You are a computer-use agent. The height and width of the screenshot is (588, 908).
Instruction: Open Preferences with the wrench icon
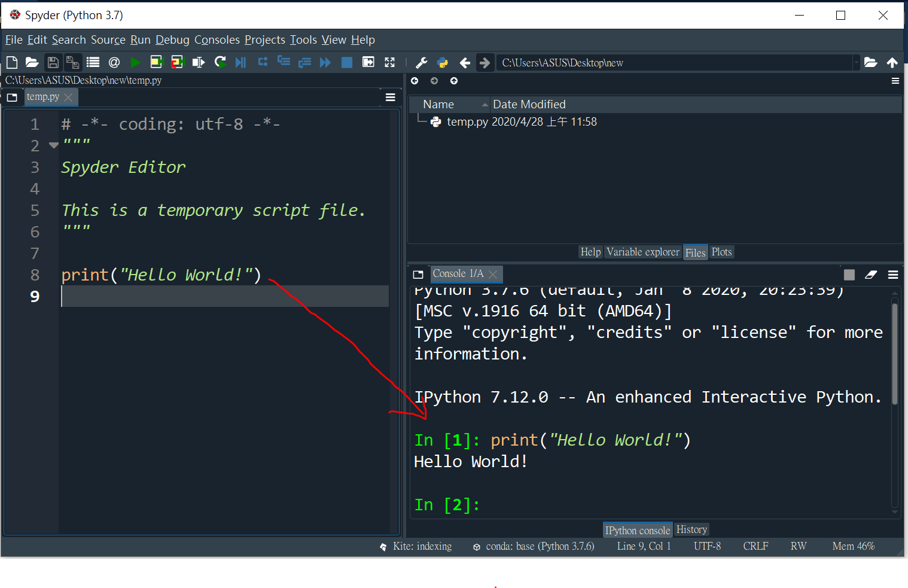tap(422, 63)
